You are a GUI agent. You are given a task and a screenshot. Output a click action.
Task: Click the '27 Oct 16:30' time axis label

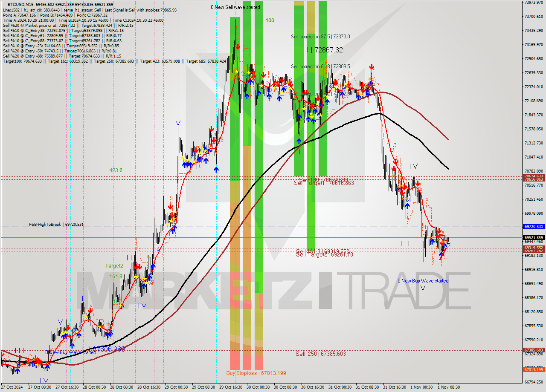[x=67, y=387]
